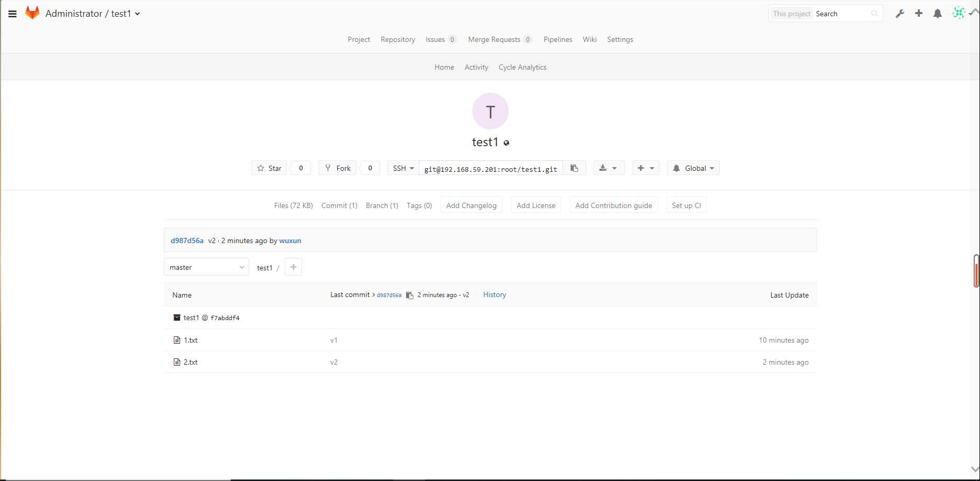Click the Commit (1) link
The width and height of the screenshot is (980, 481).
tap(339, 205)
